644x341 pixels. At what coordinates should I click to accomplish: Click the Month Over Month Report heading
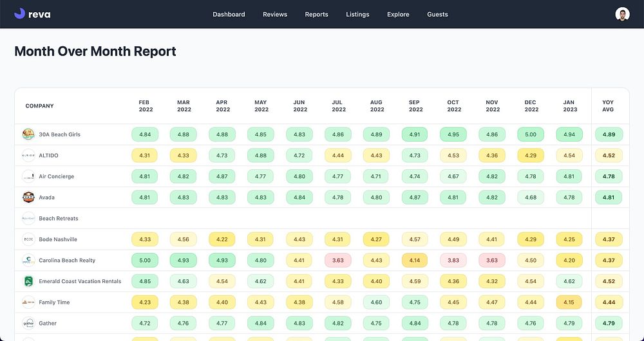tap(95, 51)
